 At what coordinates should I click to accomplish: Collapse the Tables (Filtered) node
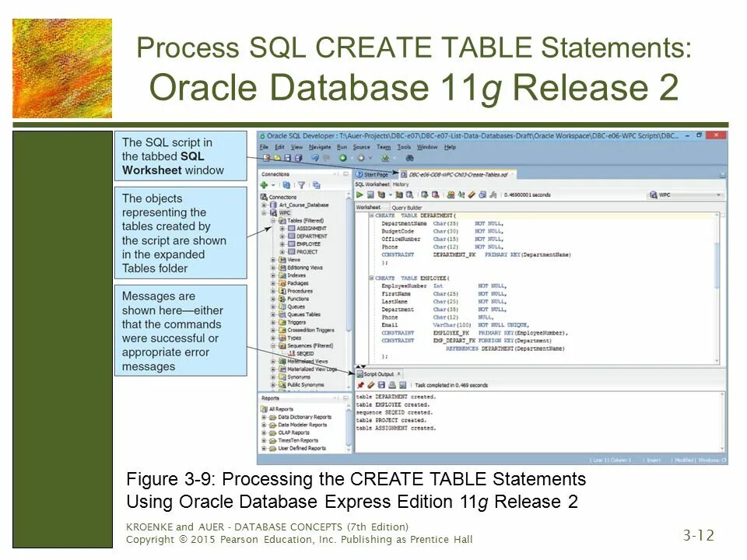tap(273, 220)
